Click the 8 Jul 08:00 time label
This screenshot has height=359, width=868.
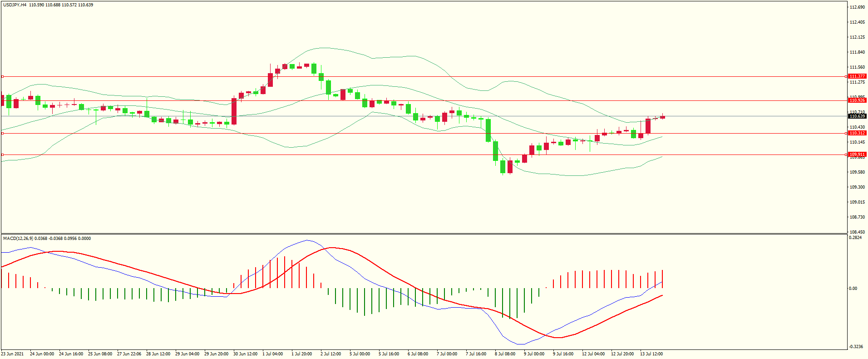[x=505, y=354]
